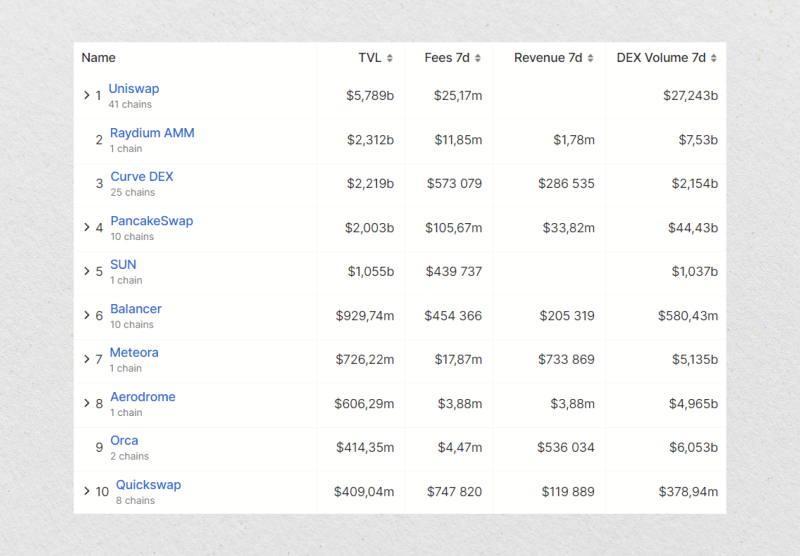Click the '41 chains' text under Uniswap

point(130,105)
